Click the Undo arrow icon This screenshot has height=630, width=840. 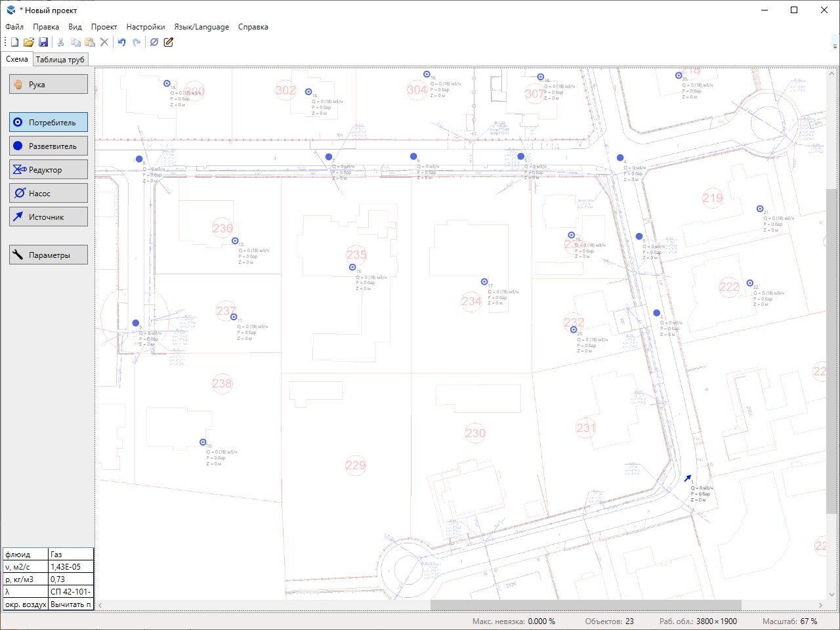tap(121, 42)
